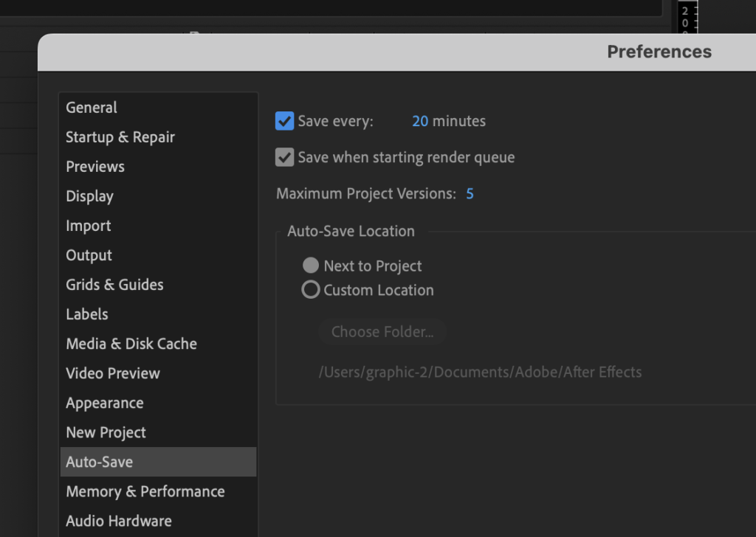Open Media & Disk Cache preferences
The width and height of the screenshot is (756, 537).
coord(131,344)
